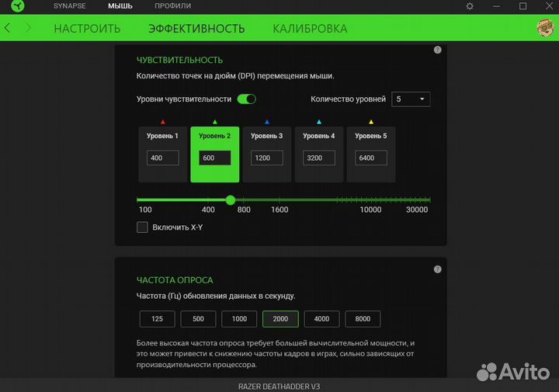Select 8000 Hz polling rate
Viewport: 559px width, 392px height.
pos(363,319)
